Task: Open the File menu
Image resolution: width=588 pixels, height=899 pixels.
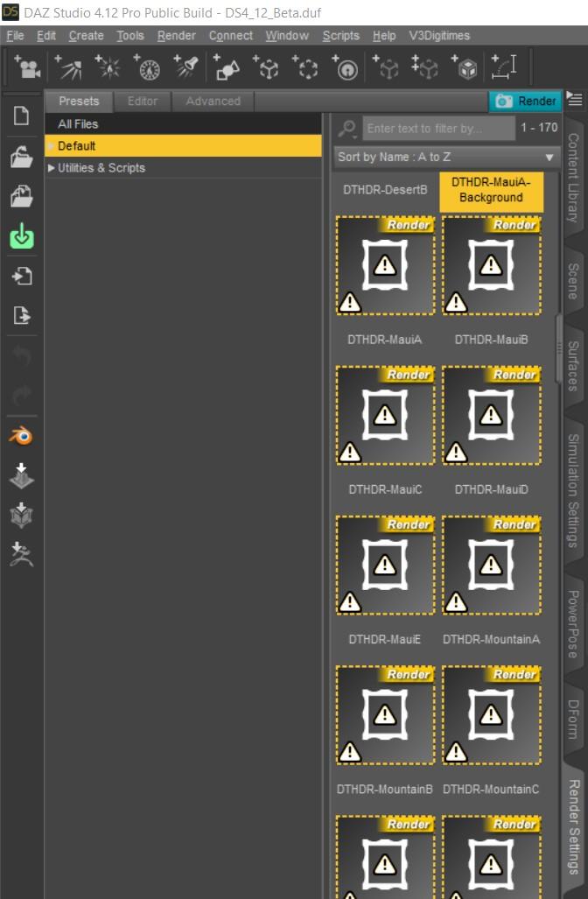Action: (x=15, y=36)
